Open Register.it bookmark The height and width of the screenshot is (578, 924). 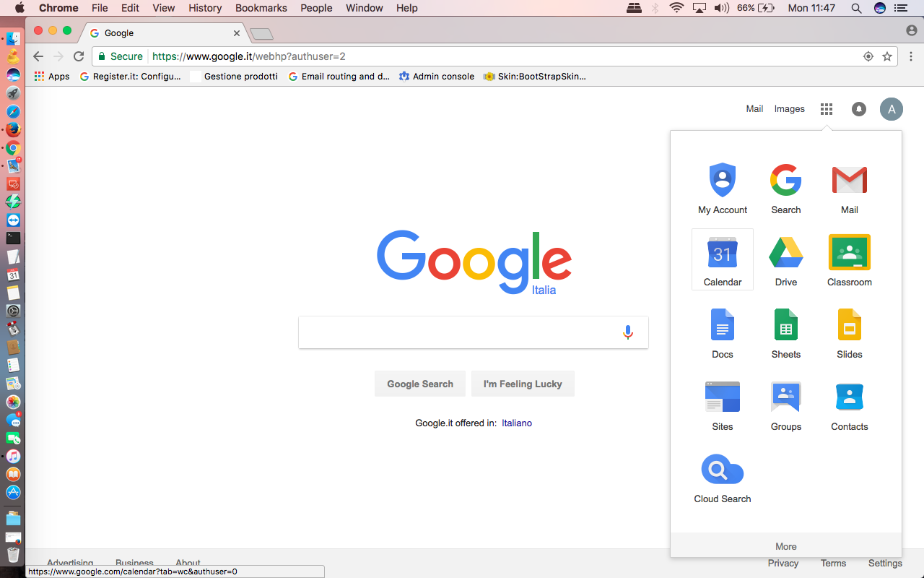(x=131, y=76)
